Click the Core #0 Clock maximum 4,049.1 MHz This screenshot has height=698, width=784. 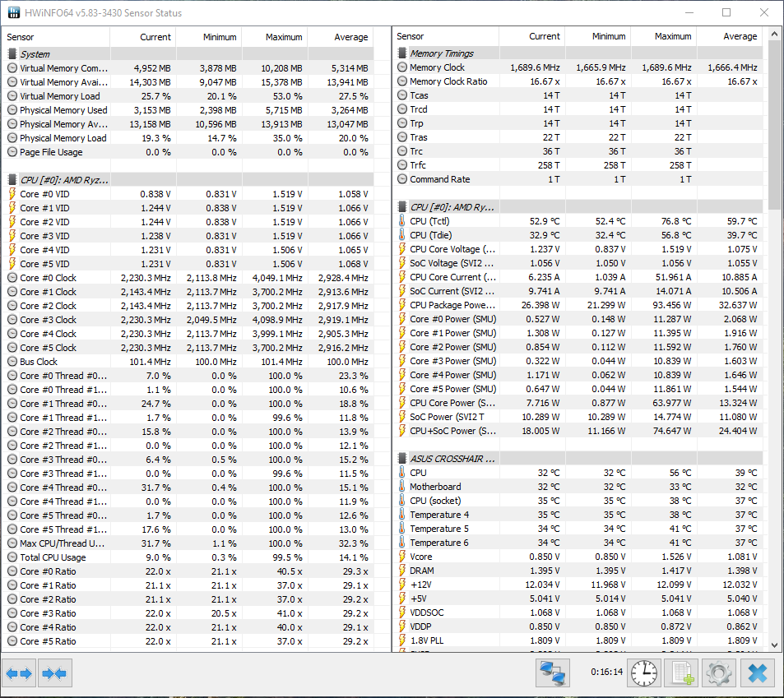pyautogui.click(x=277, y=278)
